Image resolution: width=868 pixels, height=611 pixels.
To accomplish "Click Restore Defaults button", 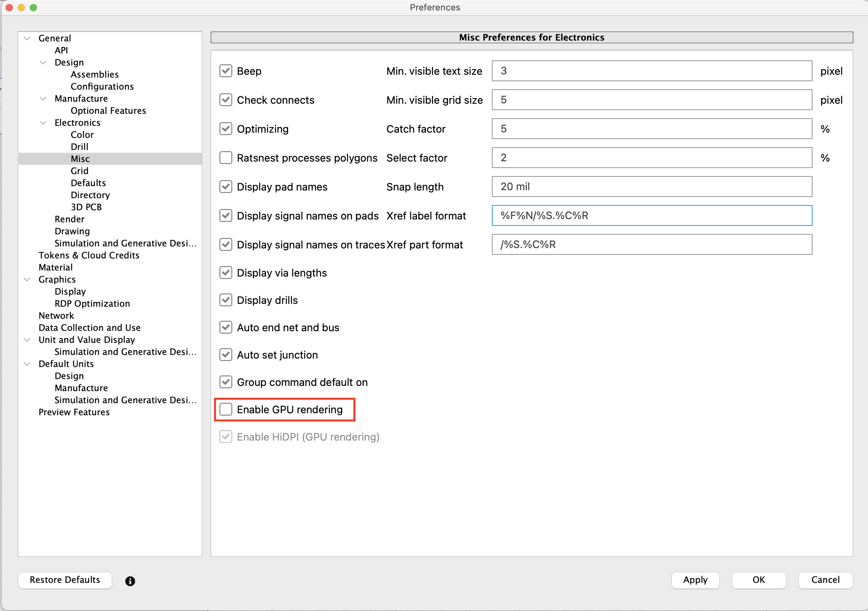I will click(x=65, y=580).
